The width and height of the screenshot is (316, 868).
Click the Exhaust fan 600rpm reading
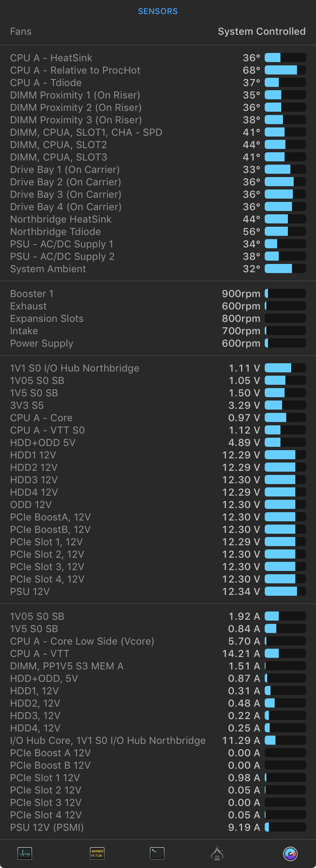pos(241,306)
